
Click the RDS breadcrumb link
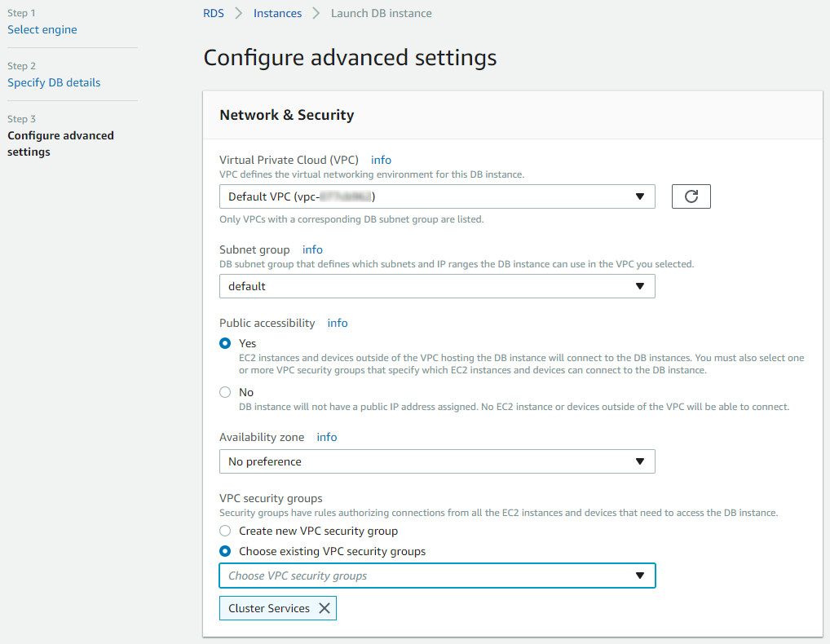(x=214, y=13)
